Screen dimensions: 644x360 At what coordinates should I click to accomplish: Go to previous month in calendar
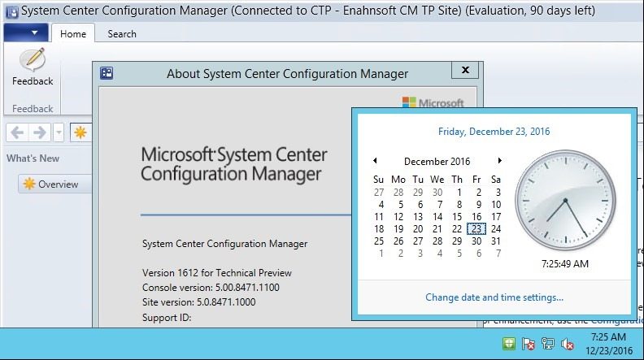click(x=375, y=161)
